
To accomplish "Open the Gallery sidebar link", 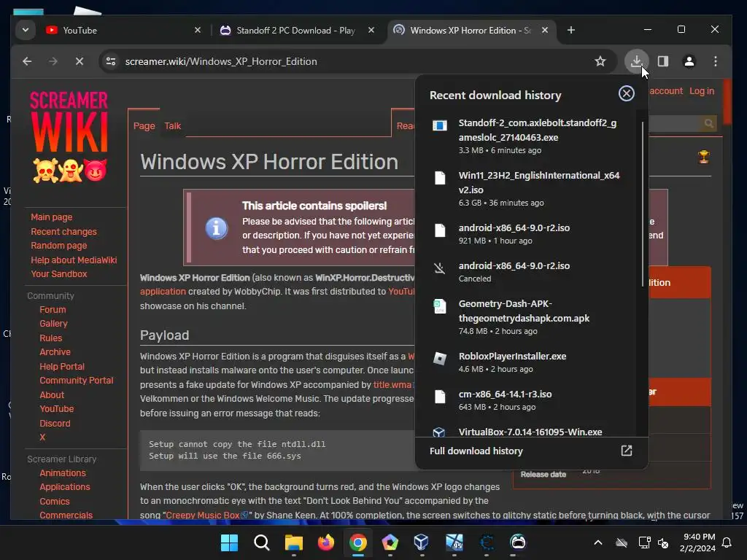I will click(x=53, y=324).
